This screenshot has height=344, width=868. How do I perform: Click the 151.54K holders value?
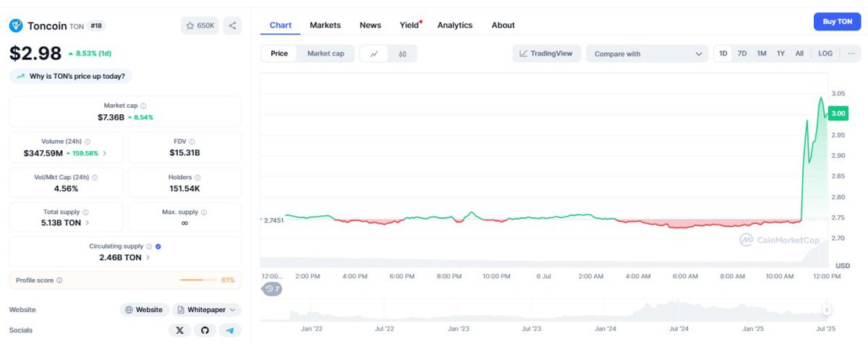(x=184, y=189)
